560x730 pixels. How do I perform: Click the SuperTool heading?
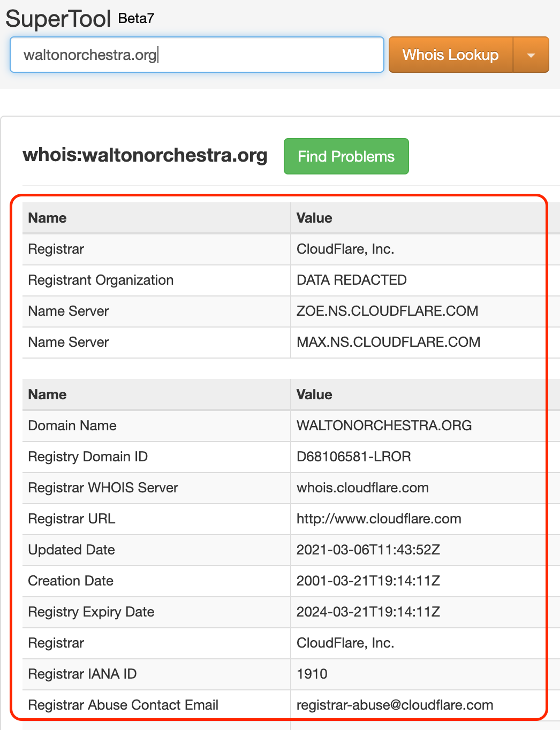[x=58, y=19]
